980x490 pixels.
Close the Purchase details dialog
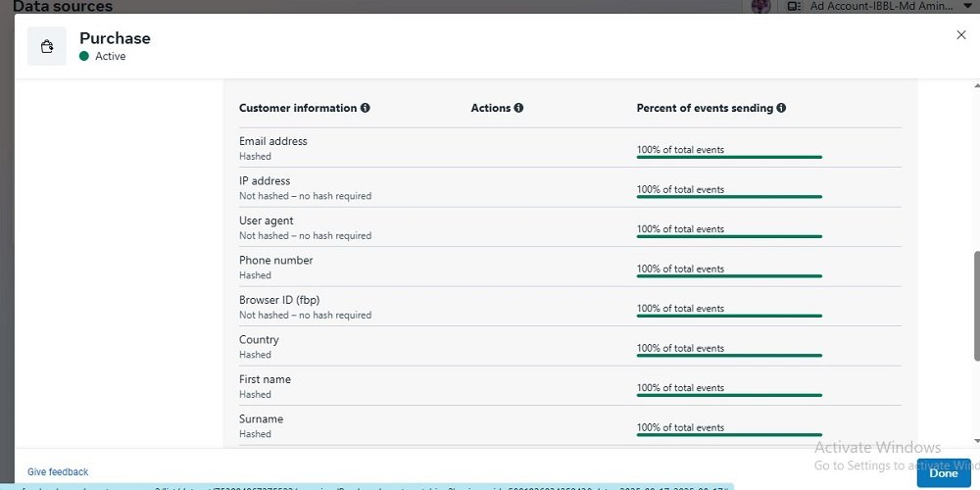(x=960, y=35)
